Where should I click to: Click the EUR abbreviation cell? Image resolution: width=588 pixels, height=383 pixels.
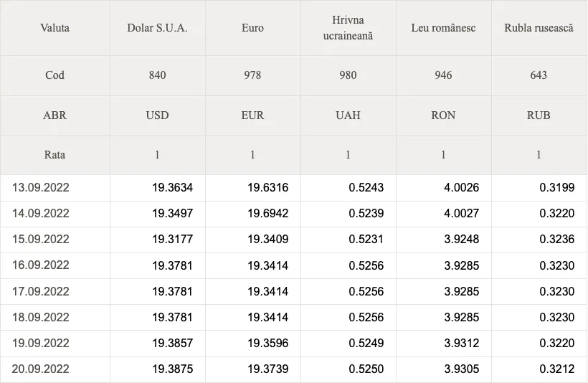pos(252,115)
